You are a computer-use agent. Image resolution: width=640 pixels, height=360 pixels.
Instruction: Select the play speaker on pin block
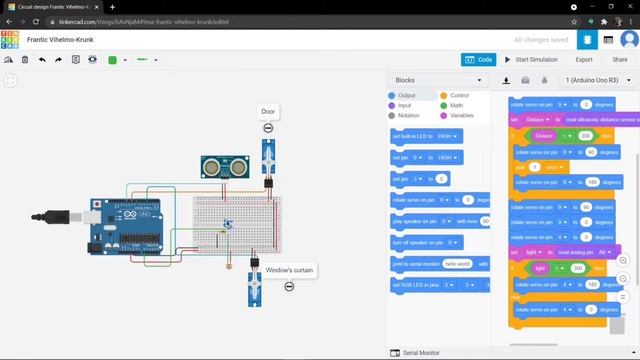pyautogui.click(x=440, y=221)
